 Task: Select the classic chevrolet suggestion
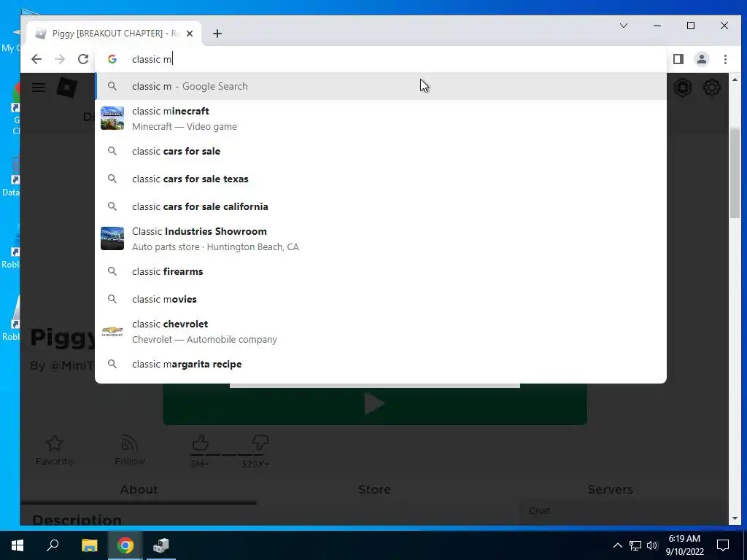[381, 332]
